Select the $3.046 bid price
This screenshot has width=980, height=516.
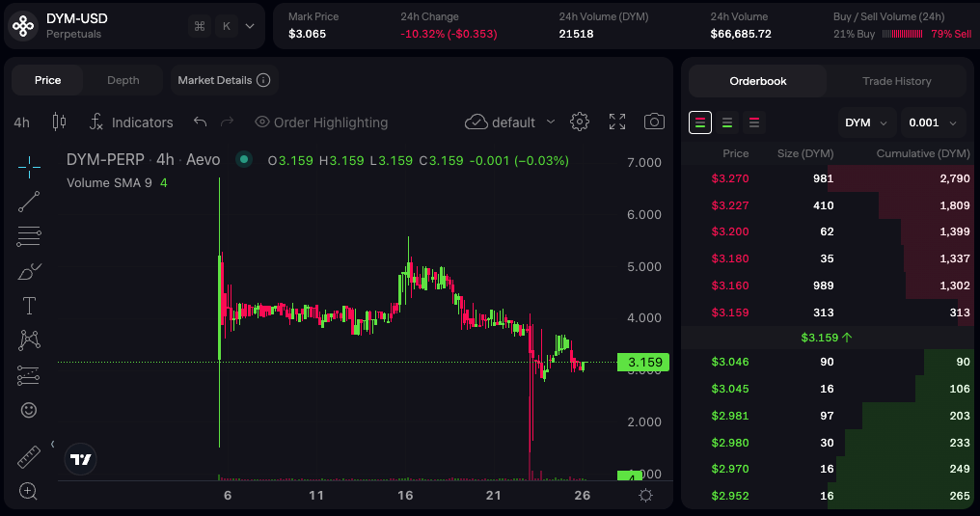tap(730, 362)
